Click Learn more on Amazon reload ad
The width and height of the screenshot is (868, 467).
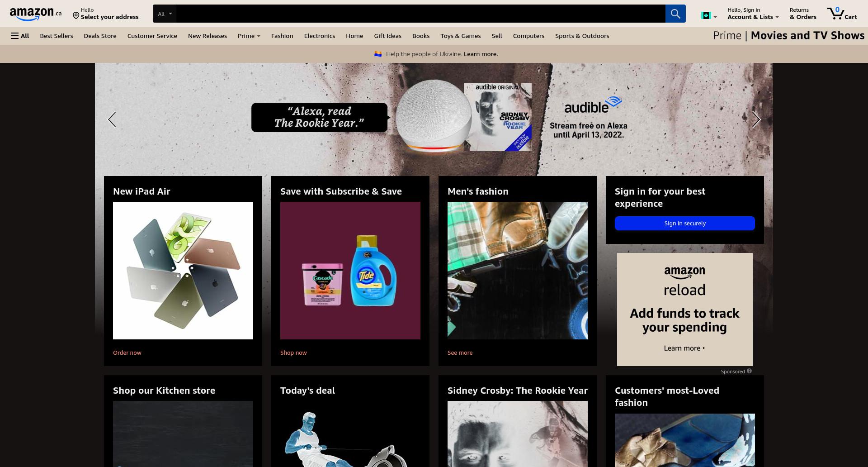pos(684,348)
